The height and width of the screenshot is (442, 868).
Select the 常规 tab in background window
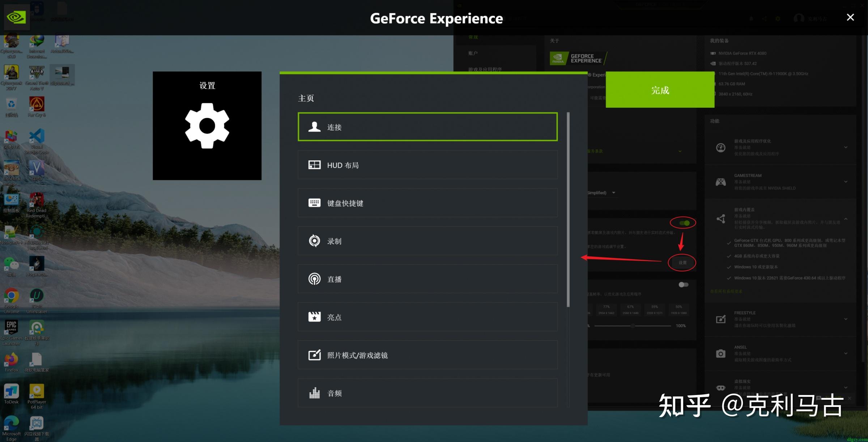(473, 37)
